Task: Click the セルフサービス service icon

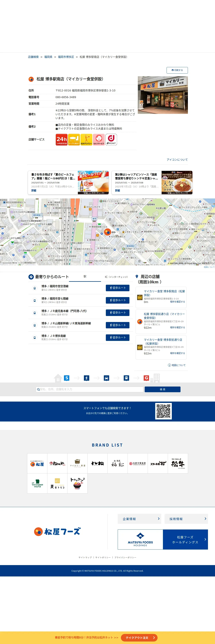Action: pyautogui.click(x=99, y=139)
